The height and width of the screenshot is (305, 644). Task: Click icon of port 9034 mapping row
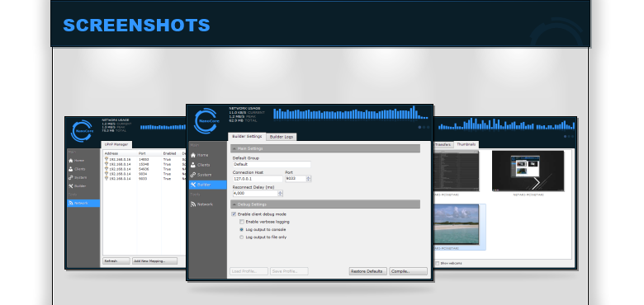tap(107, 174)
